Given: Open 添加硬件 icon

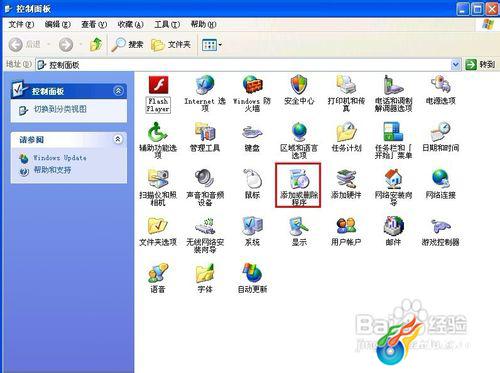Looking at the screenshot, I should tap(346, 184).
